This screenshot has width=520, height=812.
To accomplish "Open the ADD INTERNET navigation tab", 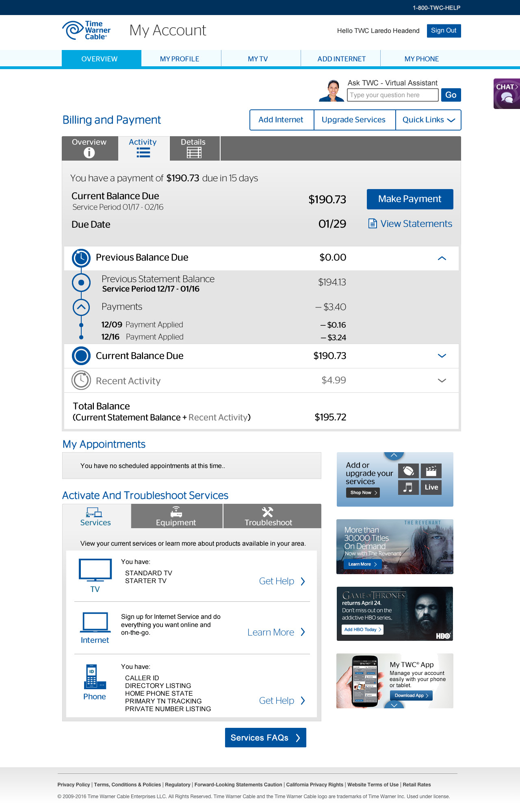I will click(340, 59).
